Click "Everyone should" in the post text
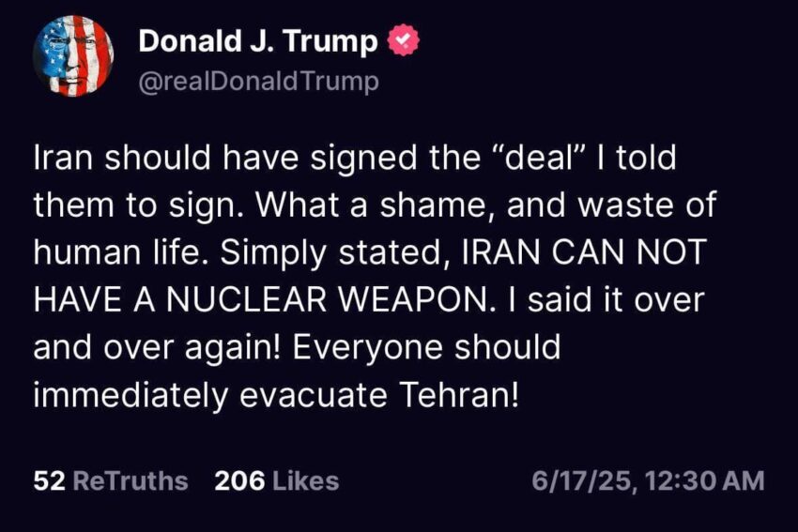This screenshot has width=798, height=532. pyautogui.click(x=426, y=347)
